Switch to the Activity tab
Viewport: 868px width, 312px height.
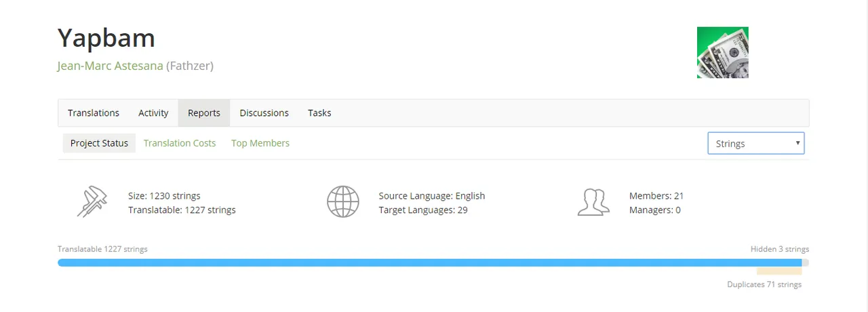tap(153, 113)
